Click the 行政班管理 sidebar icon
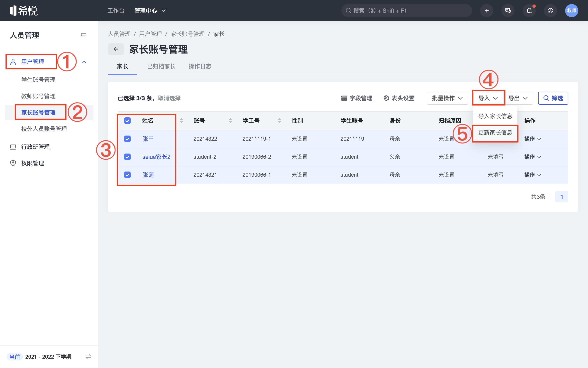This screenshot has width=588, height=368. [x=13, y=147]
